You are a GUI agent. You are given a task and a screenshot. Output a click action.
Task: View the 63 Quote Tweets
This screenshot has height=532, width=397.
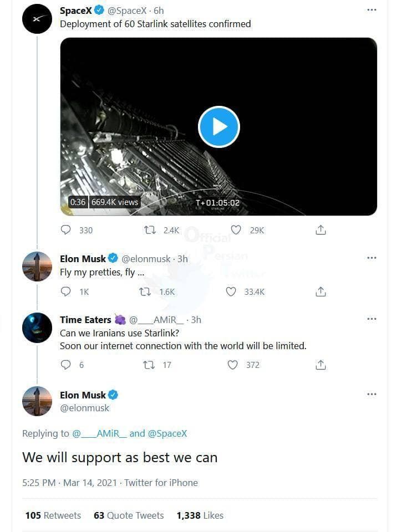click(129, 515)
